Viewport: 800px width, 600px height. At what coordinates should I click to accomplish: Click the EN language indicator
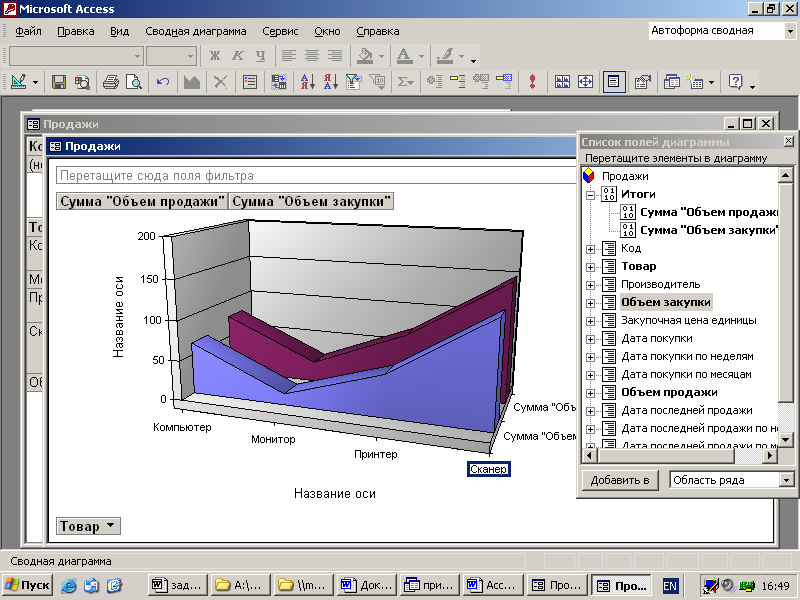pyautogui.click(x=670, y=586)
